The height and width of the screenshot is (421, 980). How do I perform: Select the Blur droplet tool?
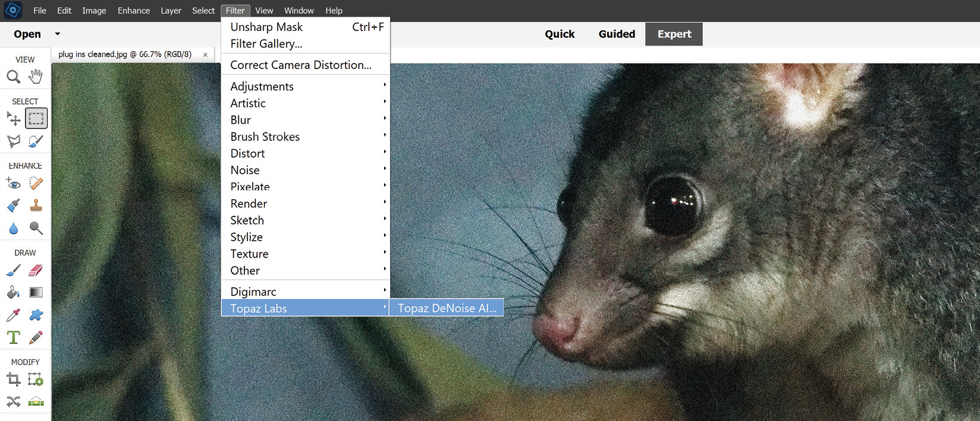(14, 228)
